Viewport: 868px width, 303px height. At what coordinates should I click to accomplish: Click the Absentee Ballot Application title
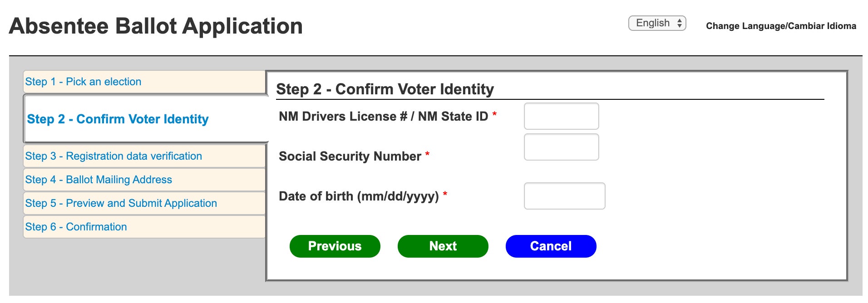[157, 26]
